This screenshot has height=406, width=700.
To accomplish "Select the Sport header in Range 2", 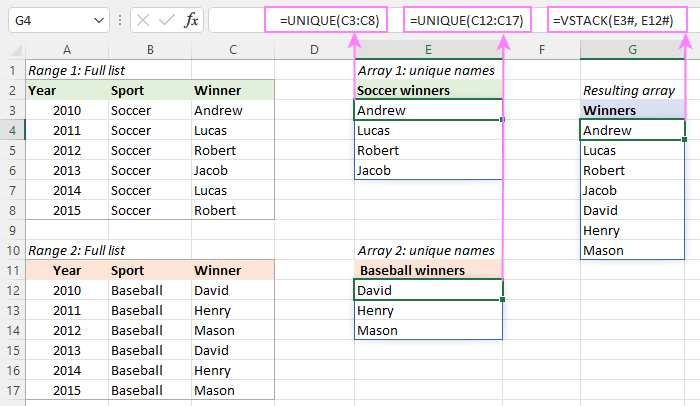I will (x=147, y=271).
